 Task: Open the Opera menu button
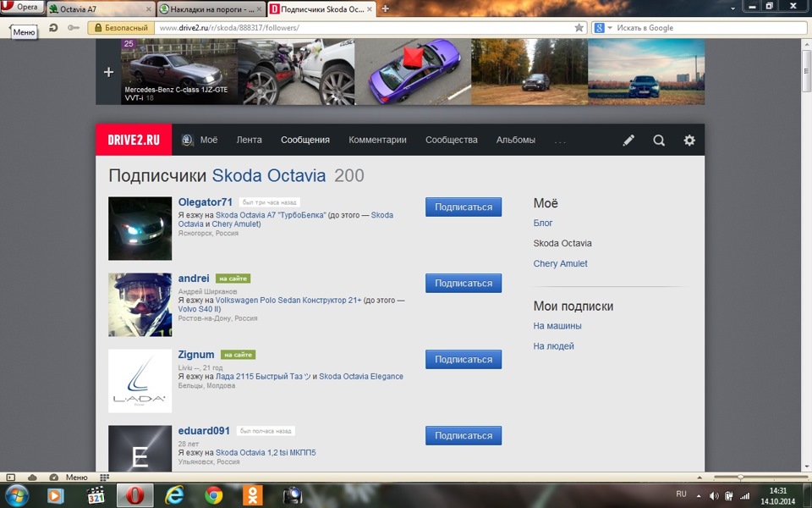pos(22,7)
